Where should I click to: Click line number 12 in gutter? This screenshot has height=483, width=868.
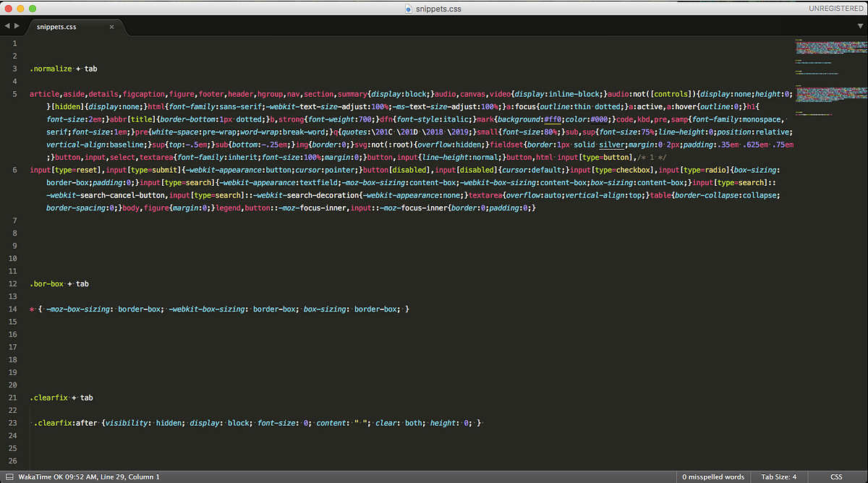tap(14, 284)
